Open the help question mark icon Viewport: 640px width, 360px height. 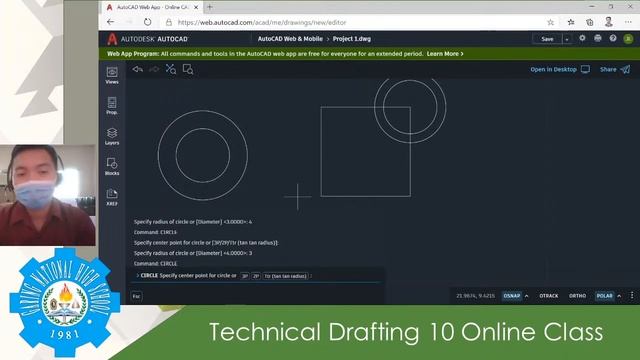click(x=613, y=38)
